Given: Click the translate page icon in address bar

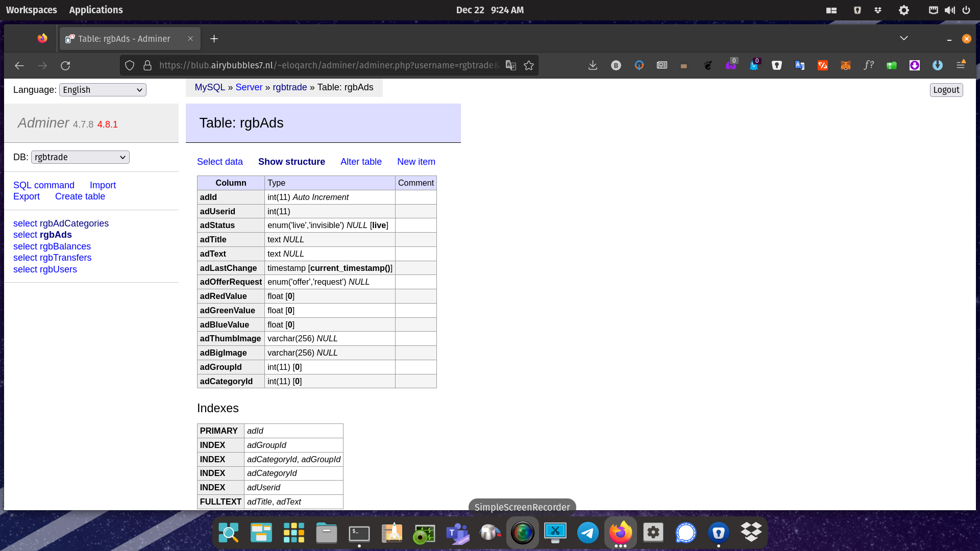Looking at the screenshot, I should (510, 65).
